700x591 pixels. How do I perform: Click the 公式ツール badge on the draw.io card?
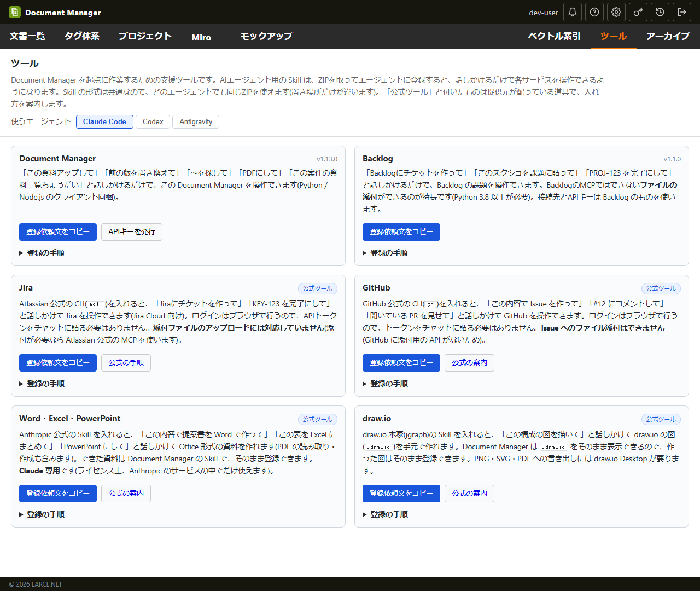point(661,419)
